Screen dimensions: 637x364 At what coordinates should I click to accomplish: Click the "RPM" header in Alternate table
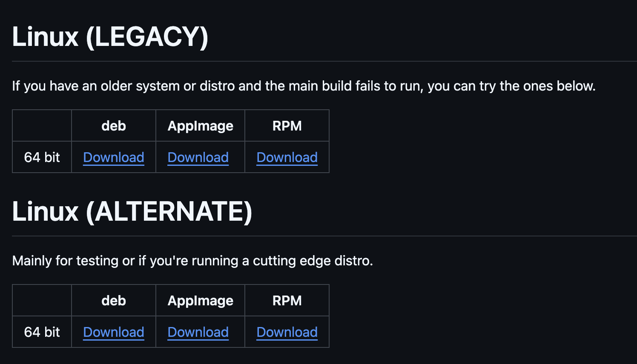[287, 301]
